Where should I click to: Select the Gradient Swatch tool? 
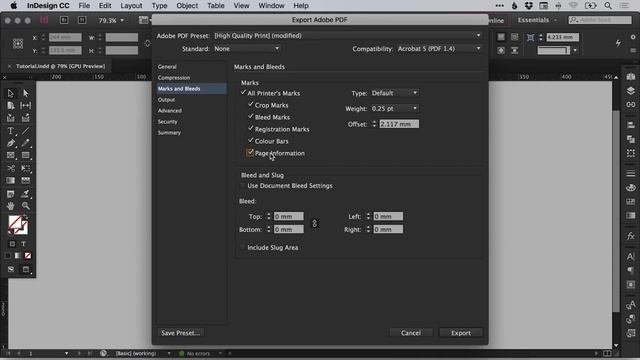click(11, 180)
